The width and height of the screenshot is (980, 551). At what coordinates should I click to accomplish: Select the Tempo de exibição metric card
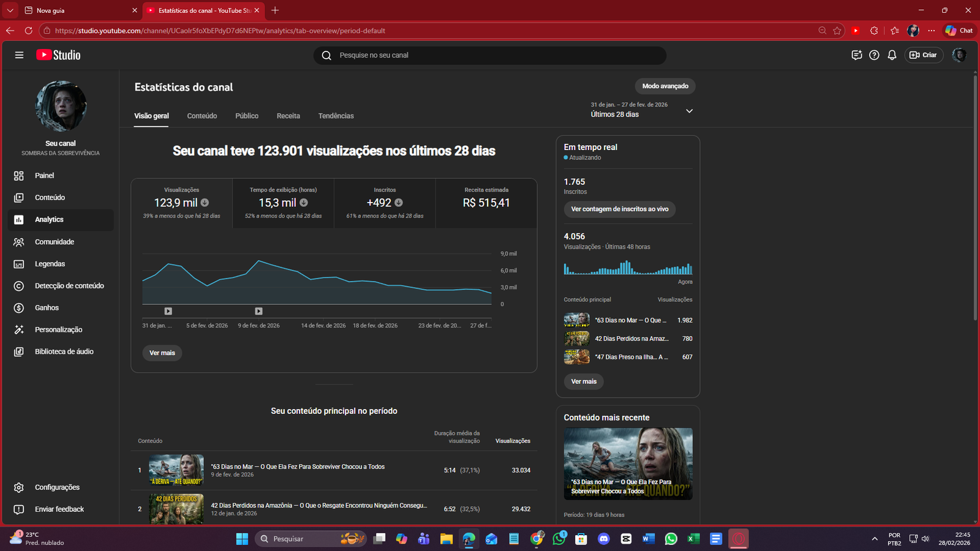click(283, 203)
